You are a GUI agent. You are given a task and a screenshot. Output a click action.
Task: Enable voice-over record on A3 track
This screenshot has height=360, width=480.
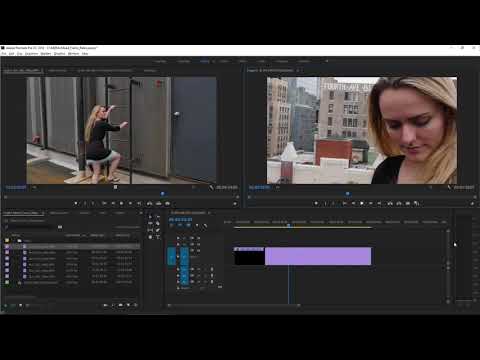212,282
